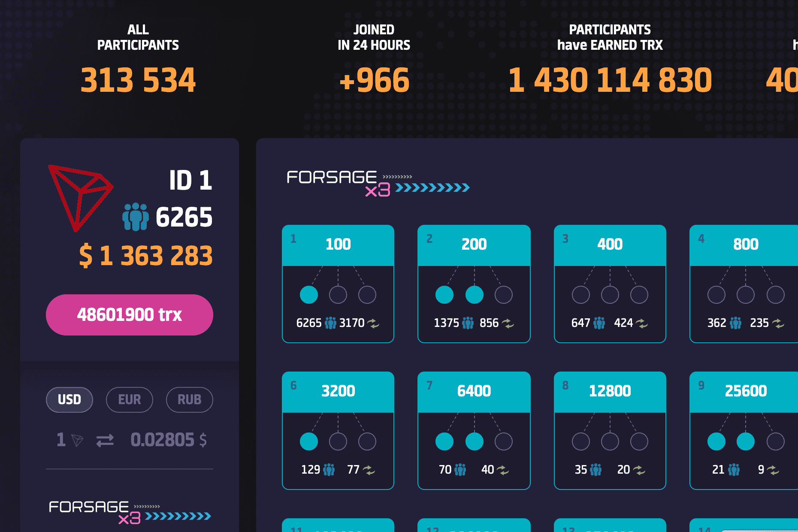Viewport: 798px width, 532px height.
Task: Click the empty third circle in level 6400 card
Action: pos(503,441)
